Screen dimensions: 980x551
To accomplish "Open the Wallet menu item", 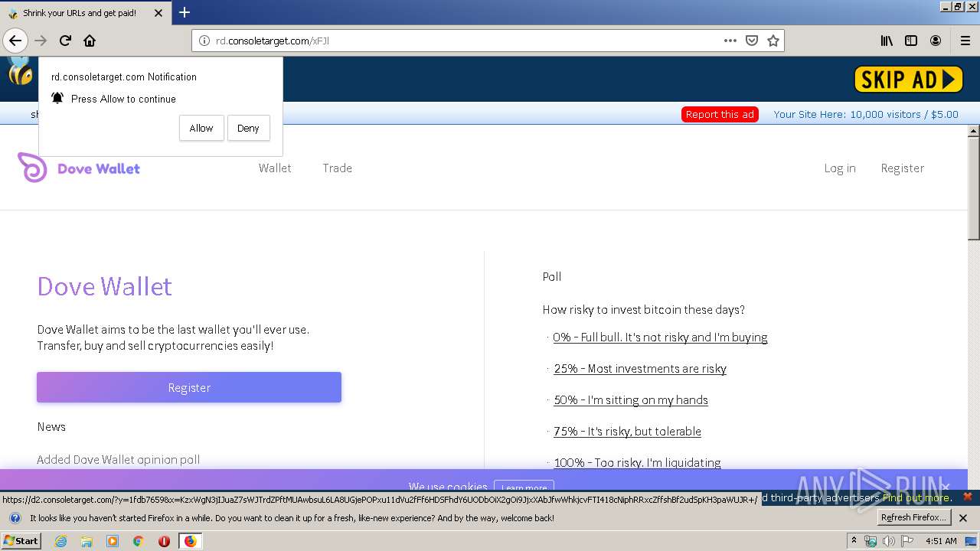I will 275,168.
